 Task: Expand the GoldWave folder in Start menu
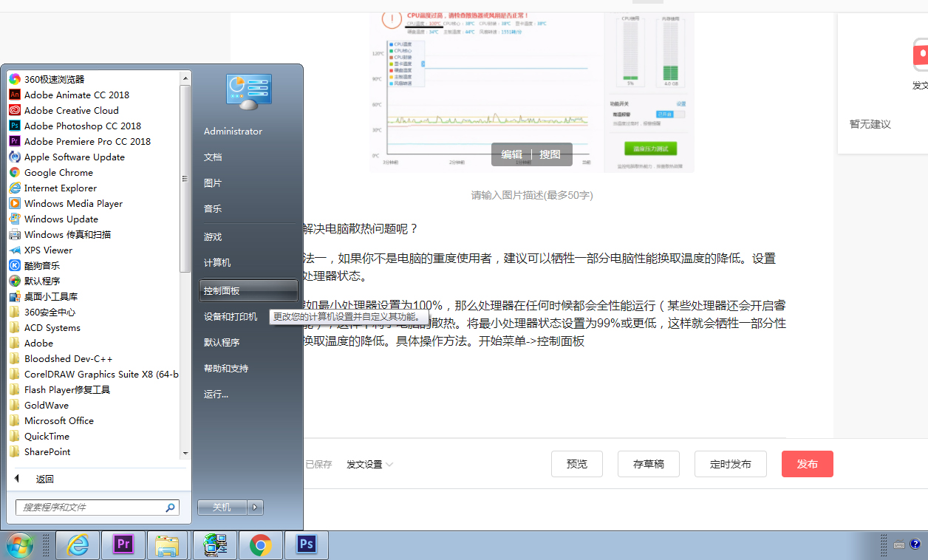coord(47,405)
